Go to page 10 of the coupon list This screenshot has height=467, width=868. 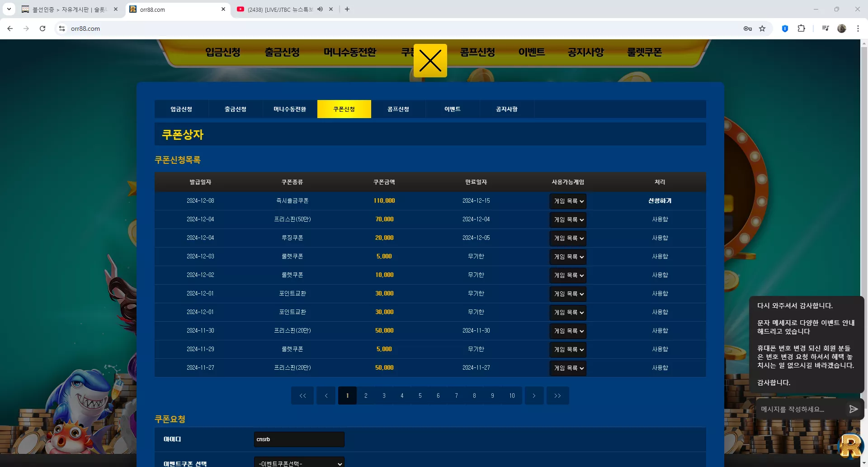pyautogui.click(x=512, y=396)
